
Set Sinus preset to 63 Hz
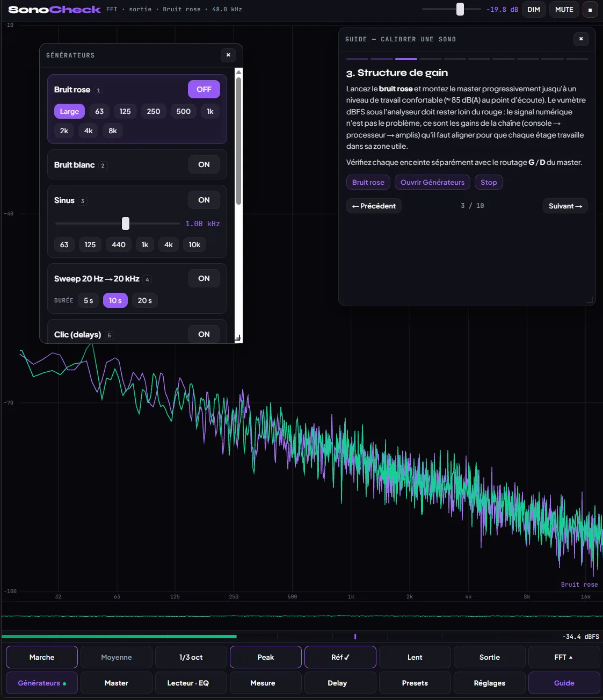tap(64, 244)
